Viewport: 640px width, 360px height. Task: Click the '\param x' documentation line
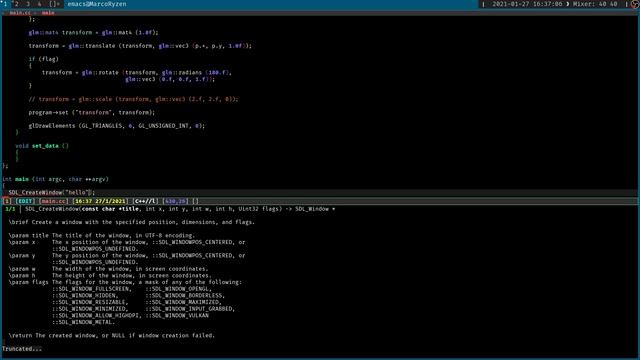[127, 242]
